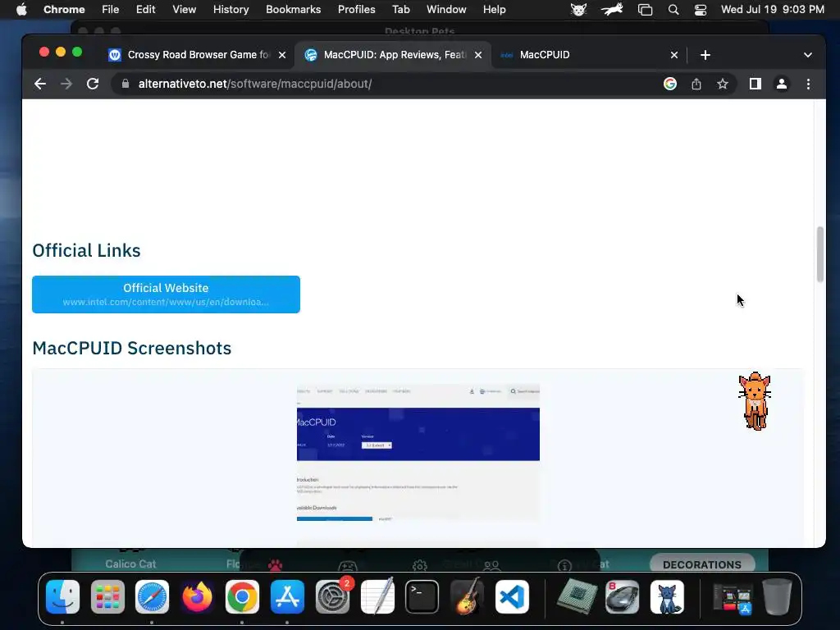The image size is (840, 630).
Task: Launch Visual Studio Code from Dock
Action: tap(512, 597)
